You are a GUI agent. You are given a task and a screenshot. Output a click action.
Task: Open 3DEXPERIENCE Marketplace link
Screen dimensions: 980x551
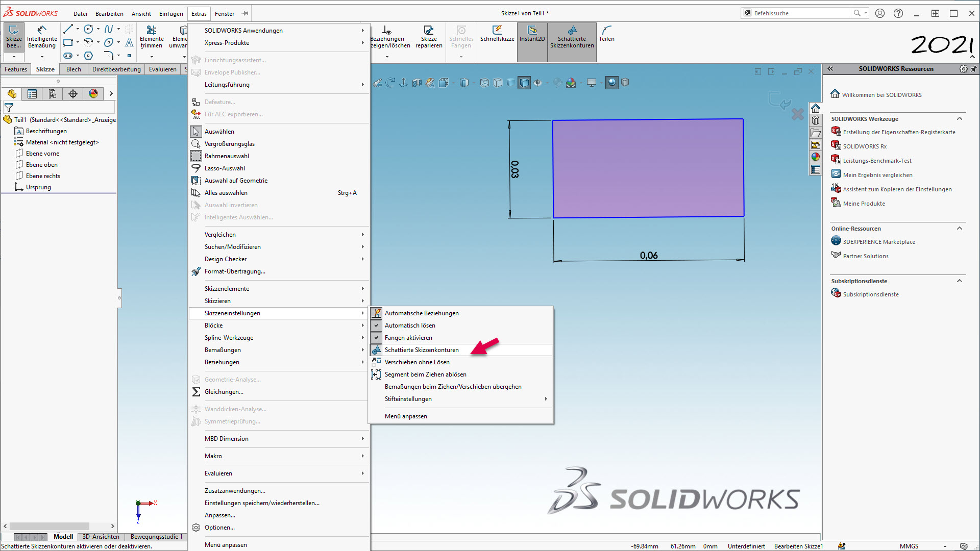879,242
